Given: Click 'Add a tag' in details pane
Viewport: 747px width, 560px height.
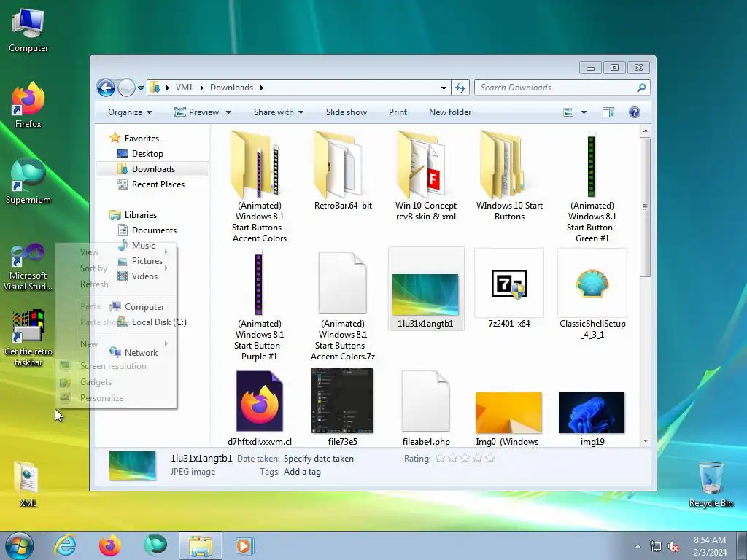Looking at the screenshot, I should pos(302,472).
